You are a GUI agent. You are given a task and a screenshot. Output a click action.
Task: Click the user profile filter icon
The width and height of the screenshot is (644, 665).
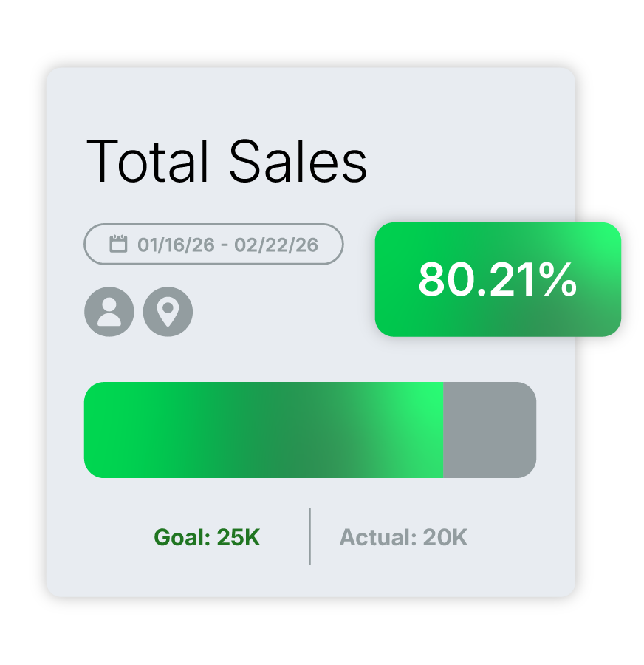coord(109,312)
